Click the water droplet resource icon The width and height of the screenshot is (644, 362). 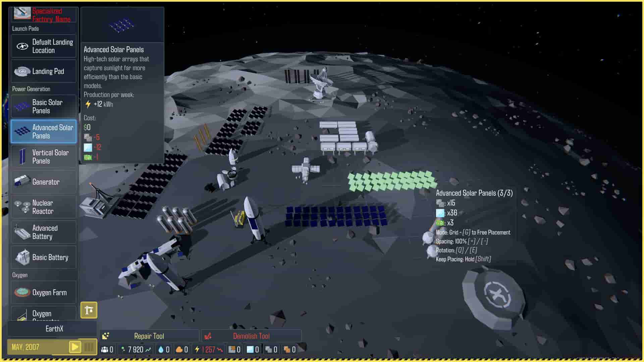pyautogui.click(x=161, y=350)
